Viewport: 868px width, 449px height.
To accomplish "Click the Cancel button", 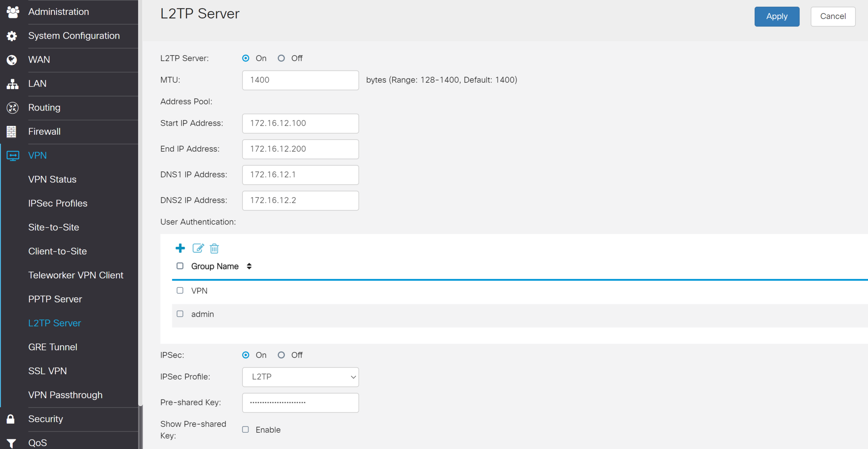I will 832,16.
